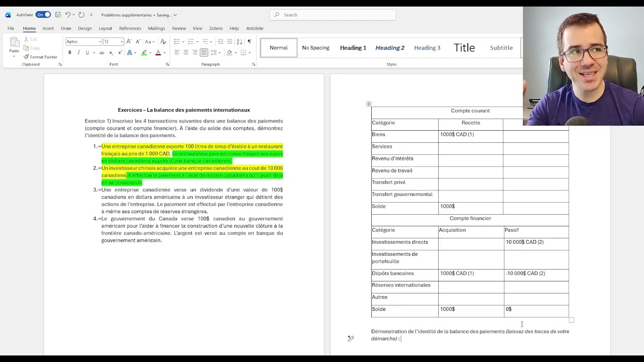Toggle superscript formatting

pos(120,53)
